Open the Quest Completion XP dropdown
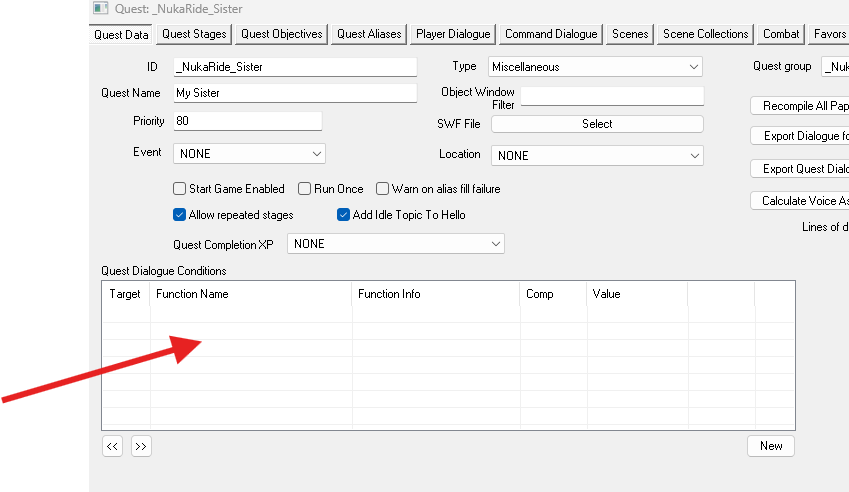Screen dimensions: 849x492 [396, 244]
